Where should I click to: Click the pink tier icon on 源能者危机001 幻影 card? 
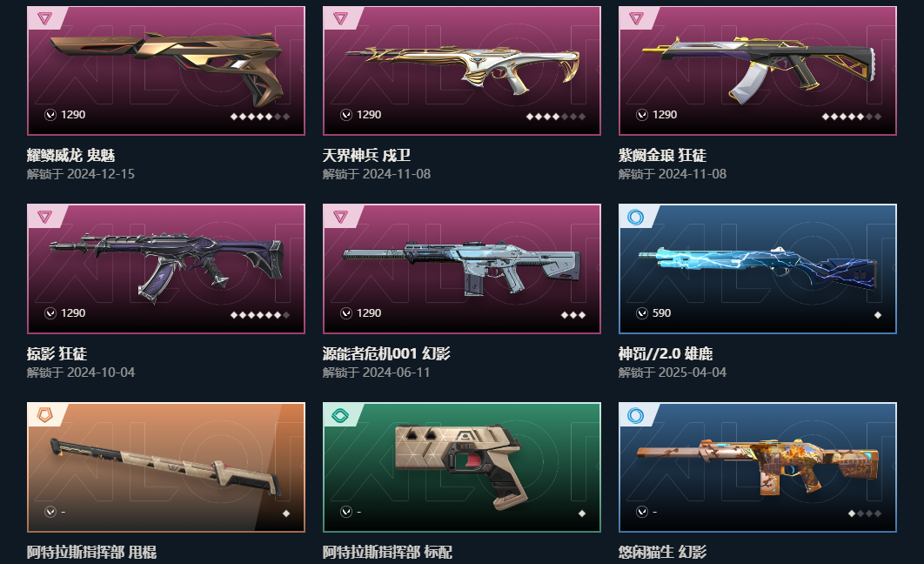[340, 217]
